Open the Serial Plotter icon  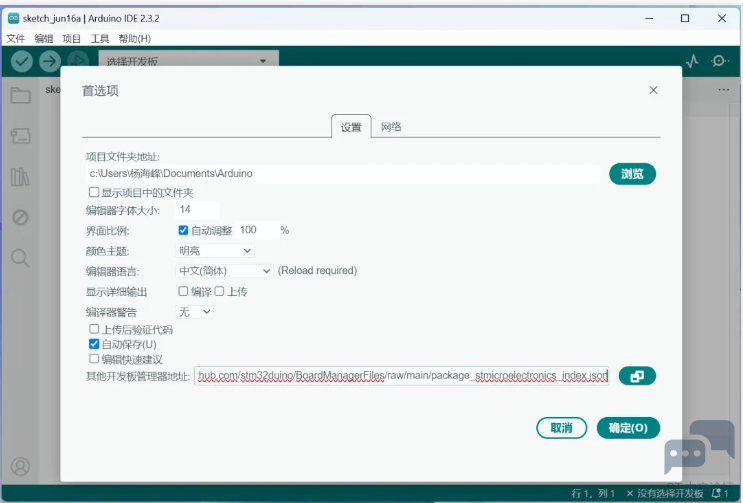pos(692,61)
